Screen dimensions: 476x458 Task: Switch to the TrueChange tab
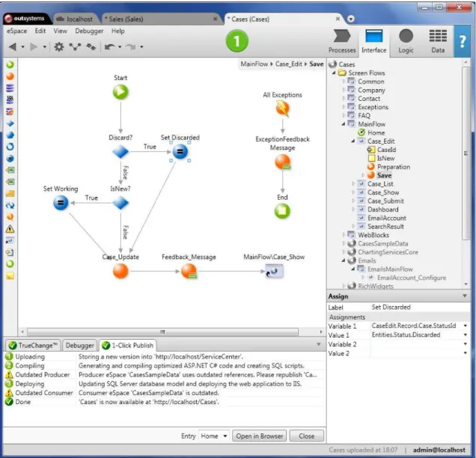coord(34,346)
